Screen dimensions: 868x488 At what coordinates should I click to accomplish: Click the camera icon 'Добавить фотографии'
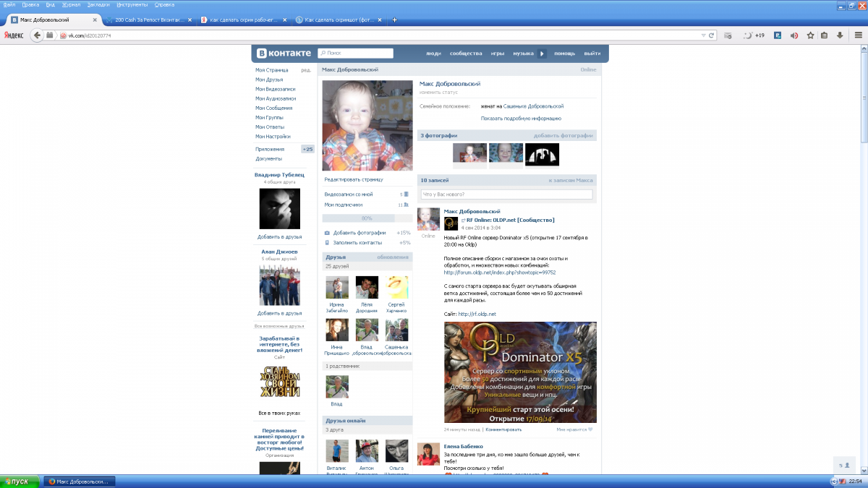pos(328,233)
